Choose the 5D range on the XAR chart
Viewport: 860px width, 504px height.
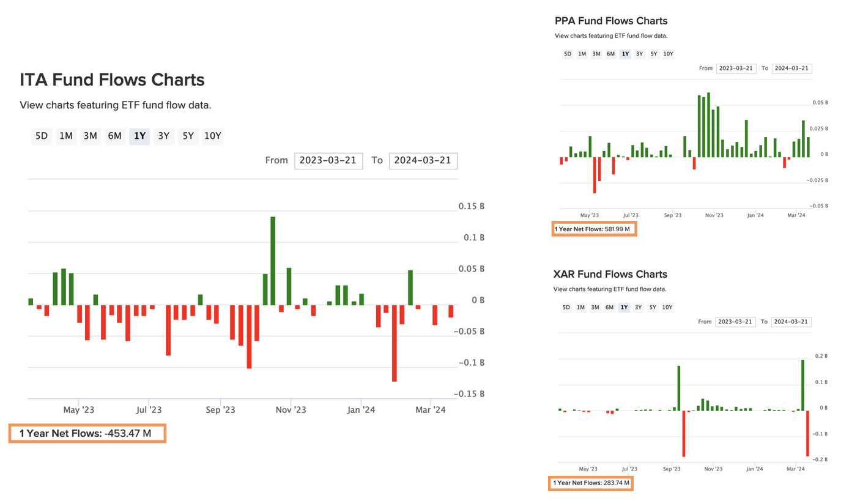(566, 307)
